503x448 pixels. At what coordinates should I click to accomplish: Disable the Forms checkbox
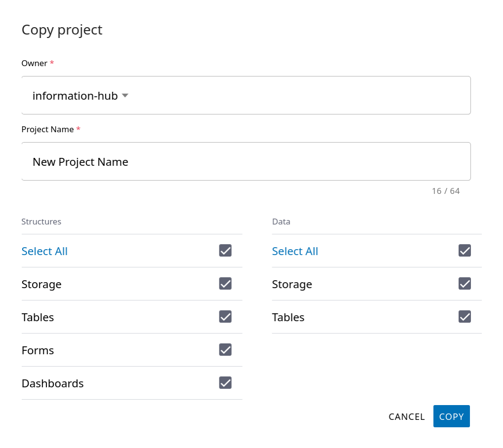coord(225,350)
